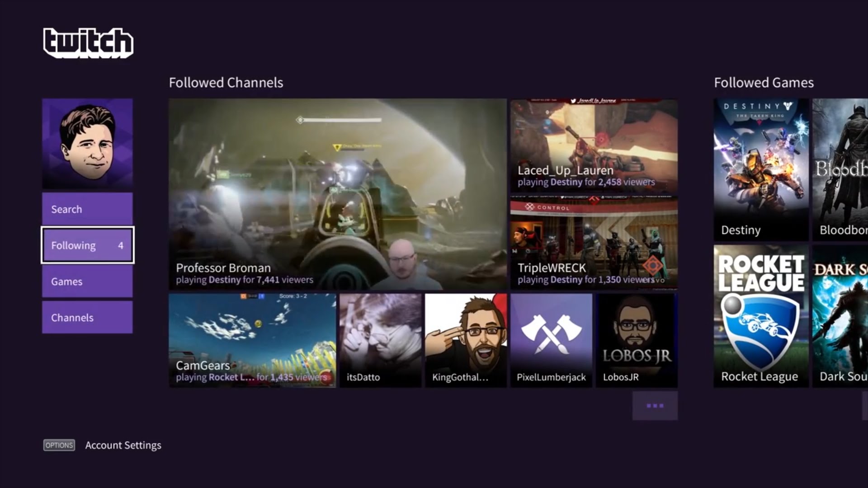Select the Search navigation icon
The height and width of the screenshot is (488, 868).
tap(87, 209)
